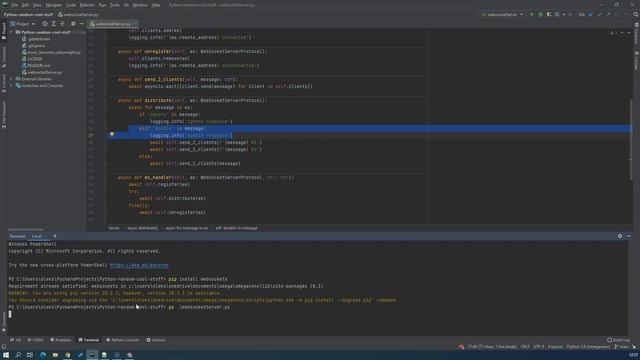This screenshot has width=640, height=360.
Task: Expand External Libraries node
Action: 12,79
